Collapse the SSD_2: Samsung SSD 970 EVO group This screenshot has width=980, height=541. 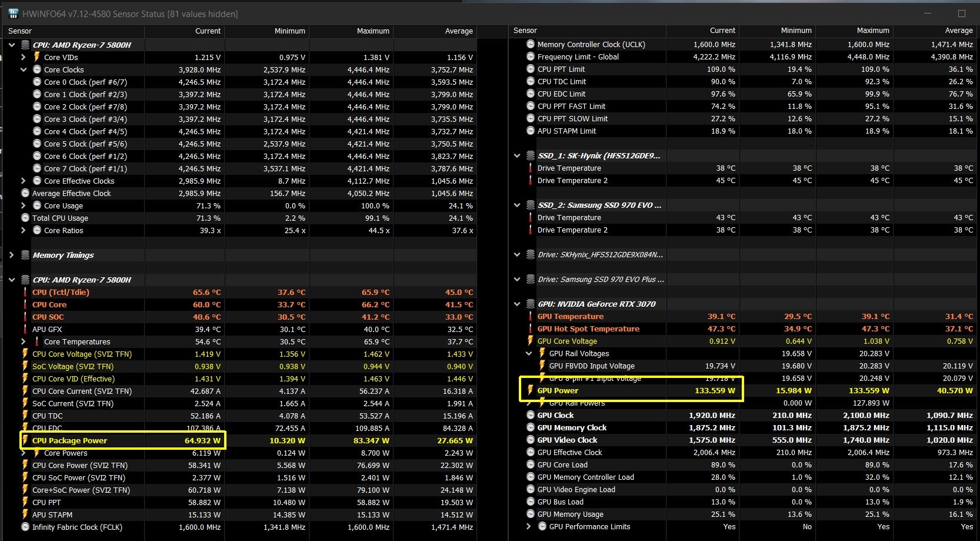[517, 205]
